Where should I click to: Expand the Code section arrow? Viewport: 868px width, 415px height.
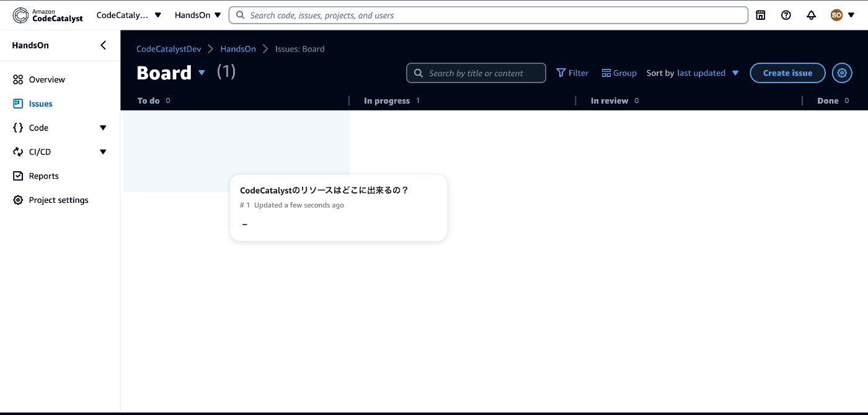(103, 128)
